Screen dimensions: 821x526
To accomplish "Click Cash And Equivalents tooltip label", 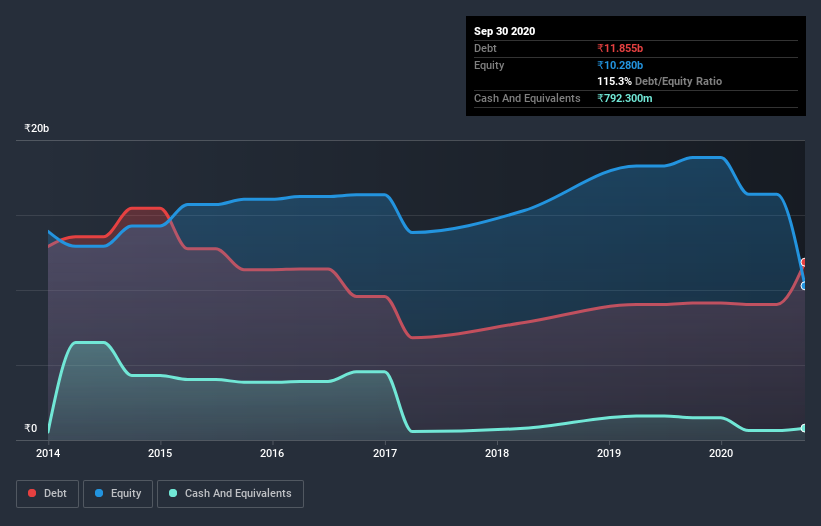I will pos(527,98).
